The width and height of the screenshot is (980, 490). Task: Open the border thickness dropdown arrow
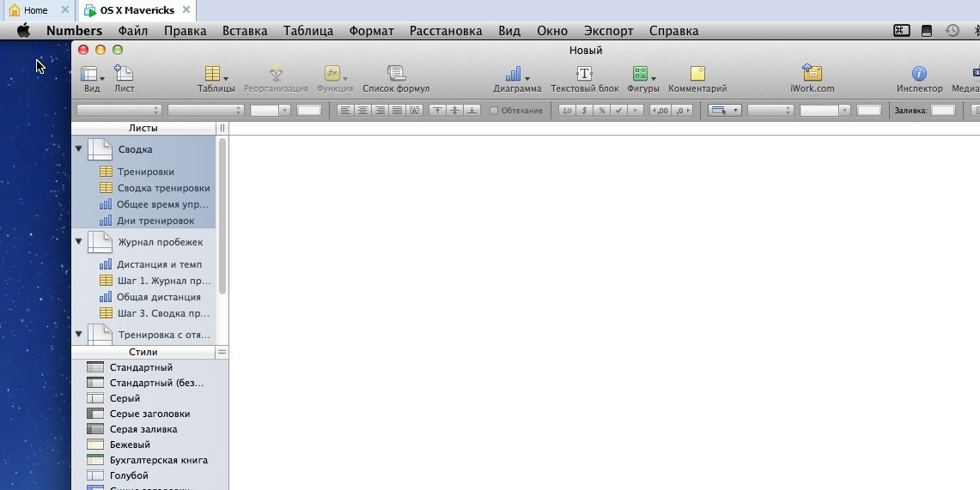(x=845, y=111)
